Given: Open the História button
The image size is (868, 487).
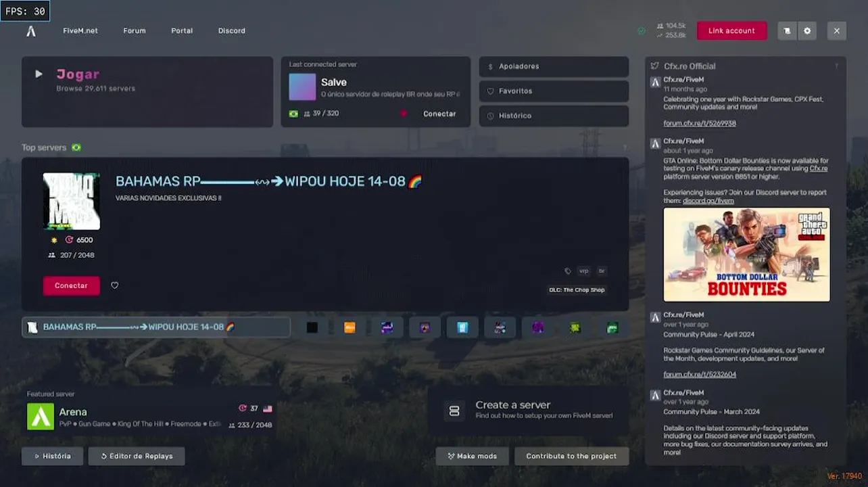Looking at the screenshot, I should tap(52, 456).
